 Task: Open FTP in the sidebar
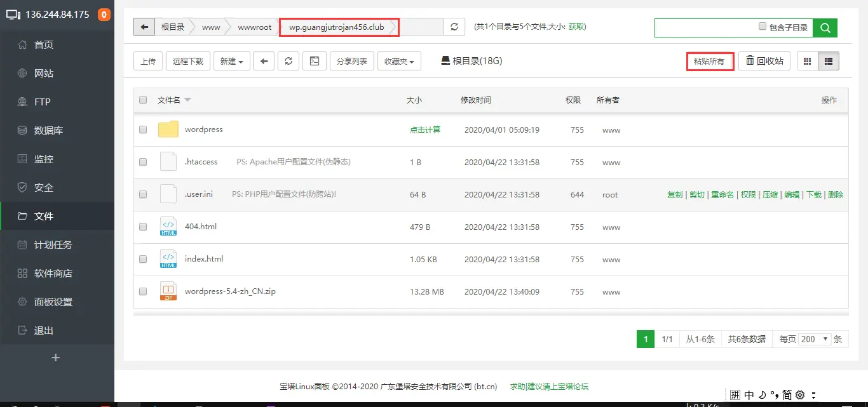[x=57, y=102]
